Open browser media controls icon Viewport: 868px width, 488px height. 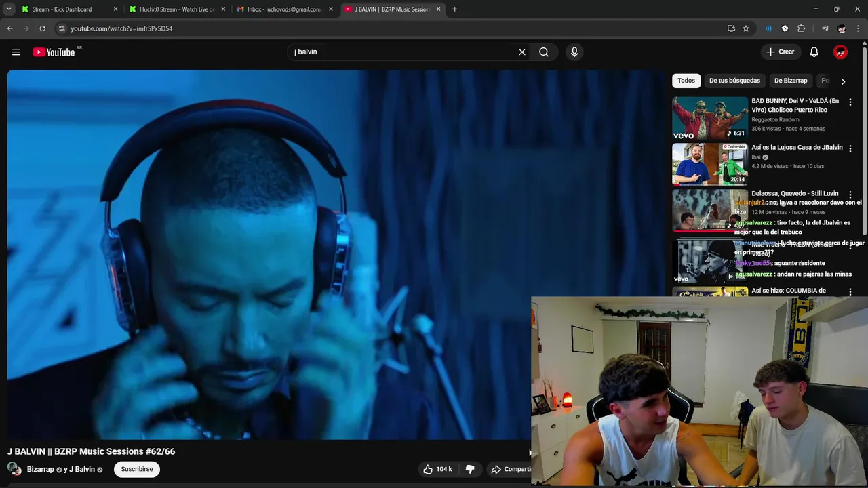[x=825, y=28]
